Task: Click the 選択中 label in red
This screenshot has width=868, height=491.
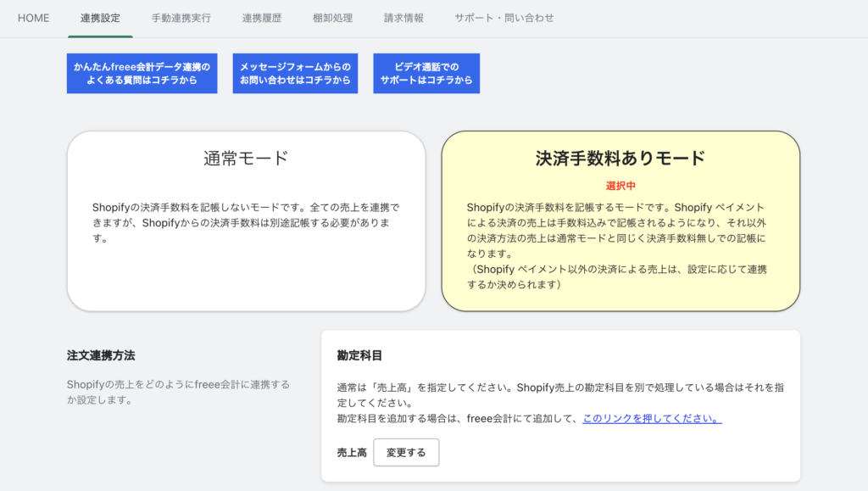Action: (x=620, y=186)
